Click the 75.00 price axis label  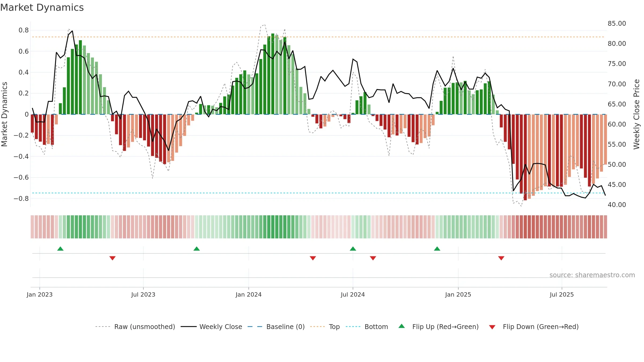[x=617, y=64]
